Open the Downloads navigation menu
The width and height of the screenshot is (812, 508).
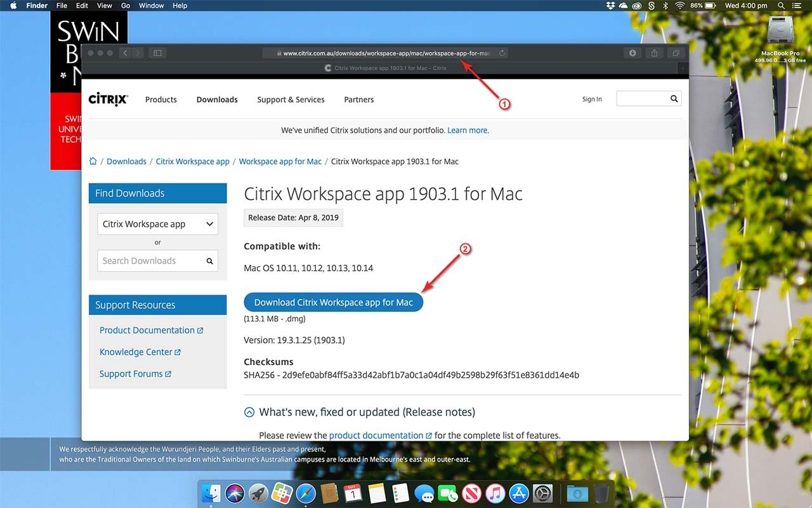[217, 100]
